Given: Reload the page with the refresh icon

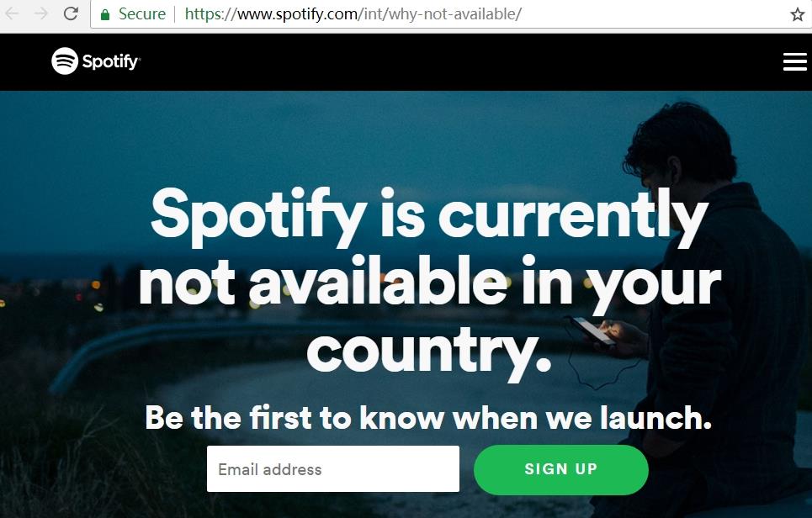Looking at the screenshot, I should [71, 13].
